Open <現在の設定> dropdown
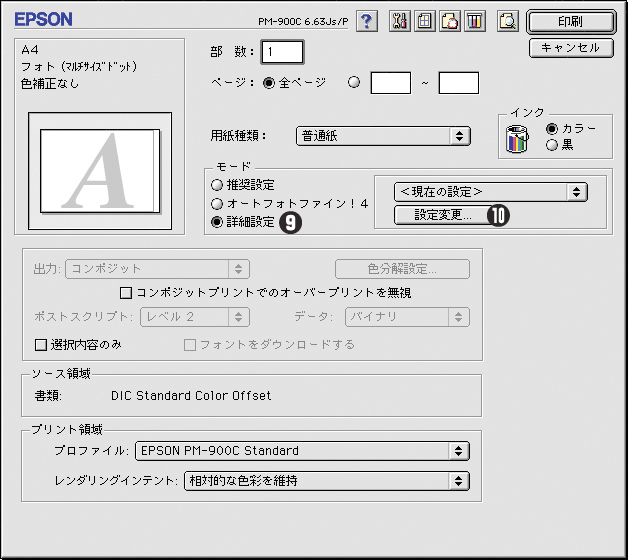This screenshot has width=628, height=560. coord(491,192)
